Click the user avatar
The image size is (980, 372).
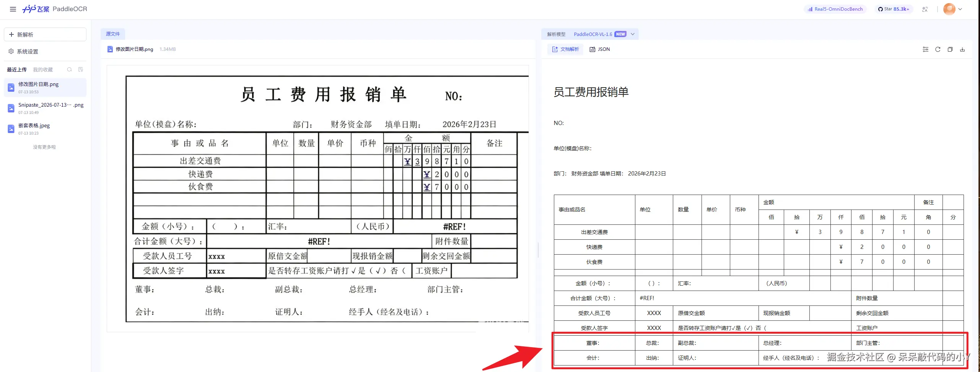coord(949,9)
